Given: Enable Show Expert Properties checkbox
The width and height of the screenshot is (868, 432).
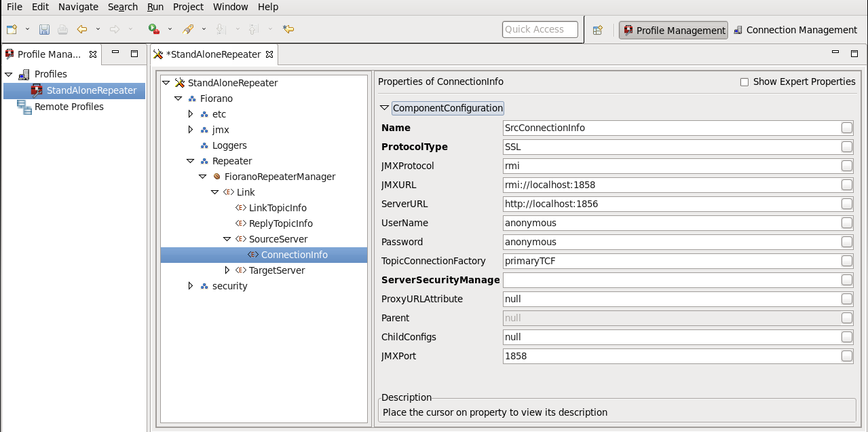Looking at the screenshot, I should [x=744, y=82].
